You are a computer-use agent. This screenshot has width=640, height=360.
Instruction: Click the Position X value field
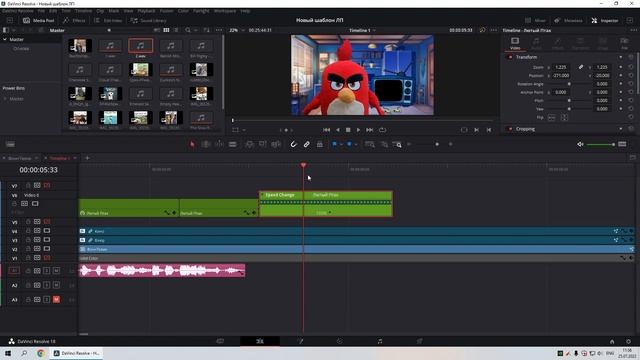tap(562, 76)
